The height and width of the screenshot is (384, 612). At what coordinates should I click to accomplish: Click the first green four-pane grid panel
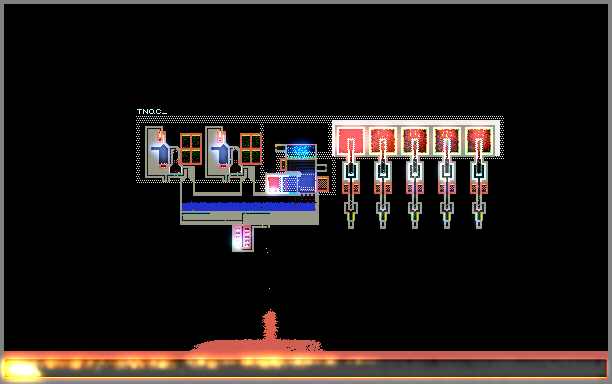pos(191,149)
